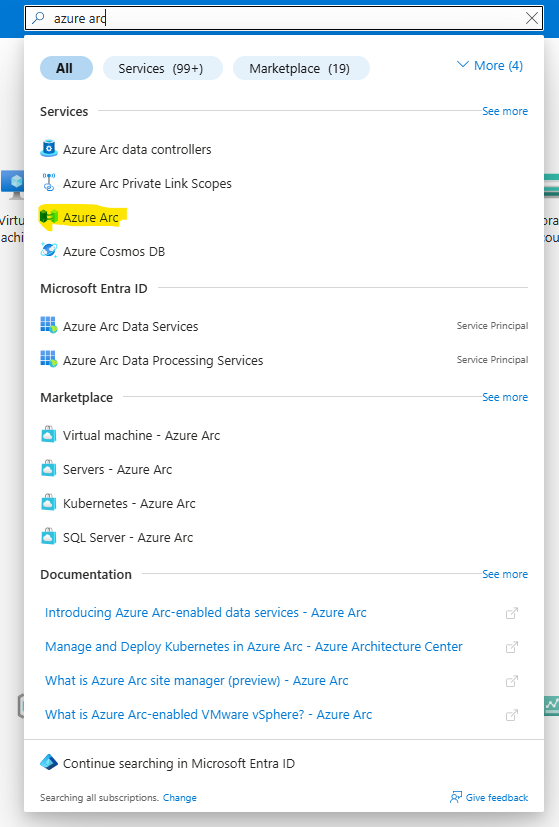Open What is Azure Arc-enabled VMware vSphere doc
Viewport: 559px width, 827px height.
pos(208,715)
